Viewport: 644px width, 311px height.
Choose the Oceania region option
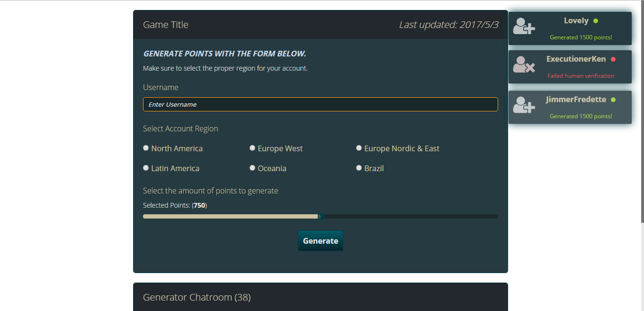pos(252,168)
